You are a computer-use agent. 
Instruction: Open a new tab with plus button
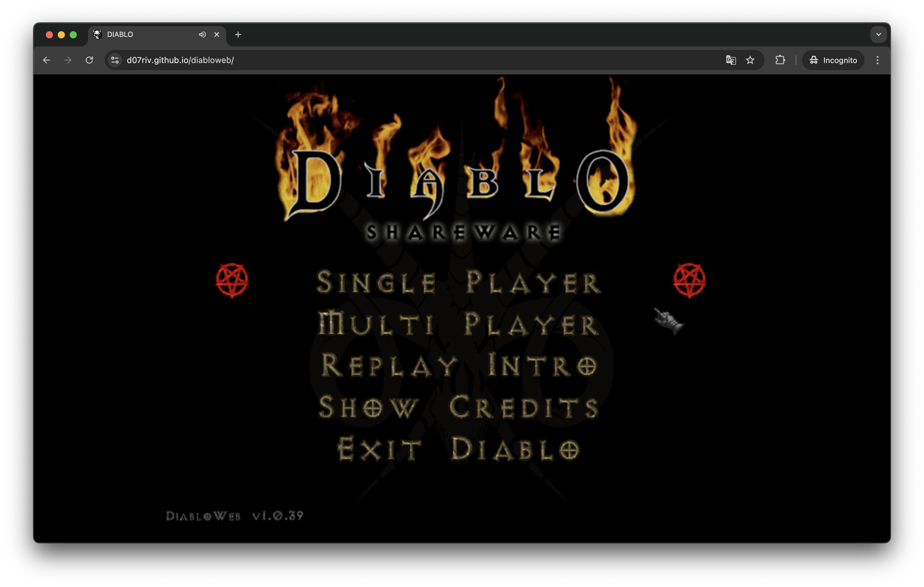238,34
